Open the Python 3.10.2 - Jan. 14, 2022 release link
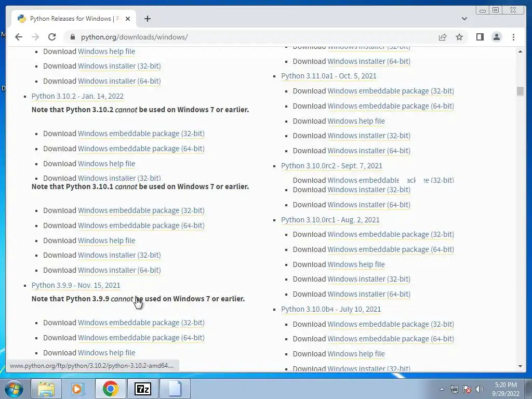This screenshot has width=532, height=399. pyautogui.click(x=77, y=96)
